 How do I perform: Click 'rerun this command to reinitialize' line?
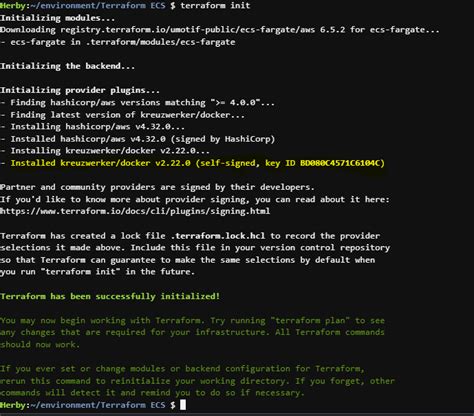coord(197,381)
